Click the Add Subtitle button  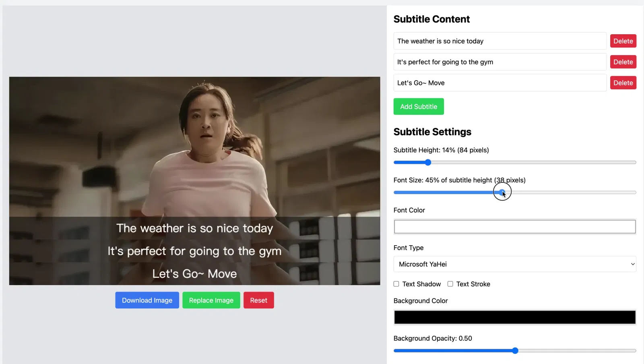click(418, 107)
